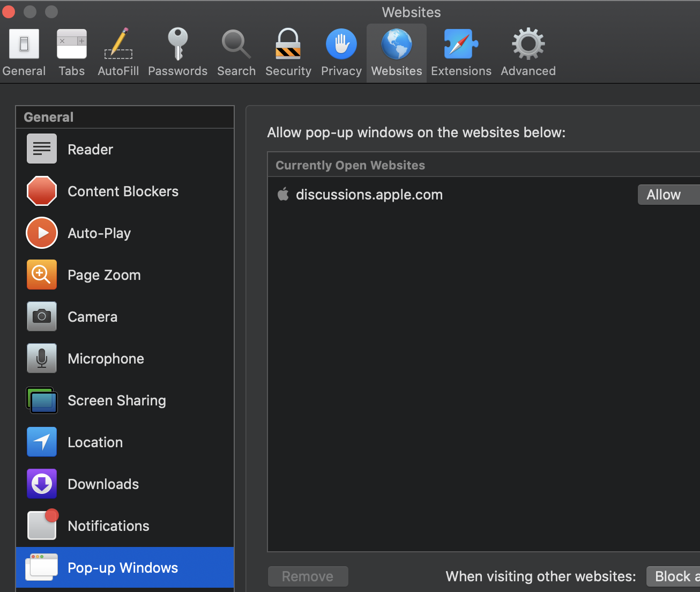Choose Downloads label in the sidebar
The image size is (700, 592).
point(103,484)
